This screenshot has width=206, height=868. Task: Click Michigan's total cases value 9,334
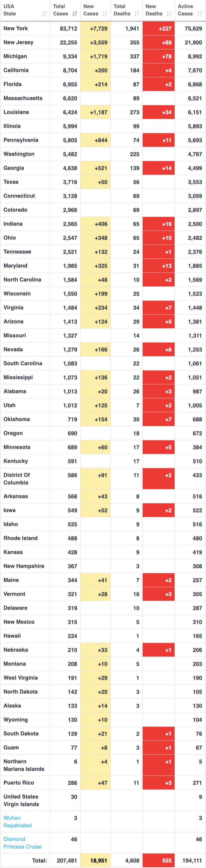[x=70, y=57]
